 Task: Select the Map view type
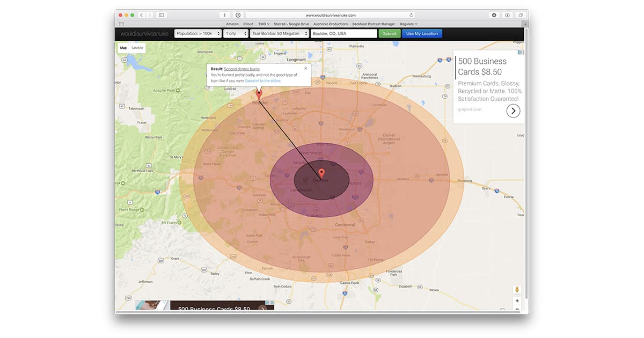pyautogui.click(x=123, y=48)
